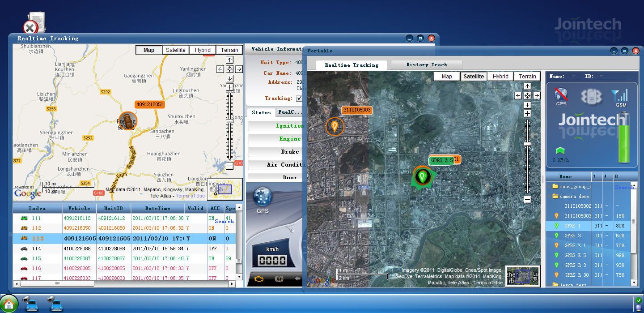Viewport: 644px width, 313px height.
Task: Click the green home start button
Action: [x=9, y=304]
